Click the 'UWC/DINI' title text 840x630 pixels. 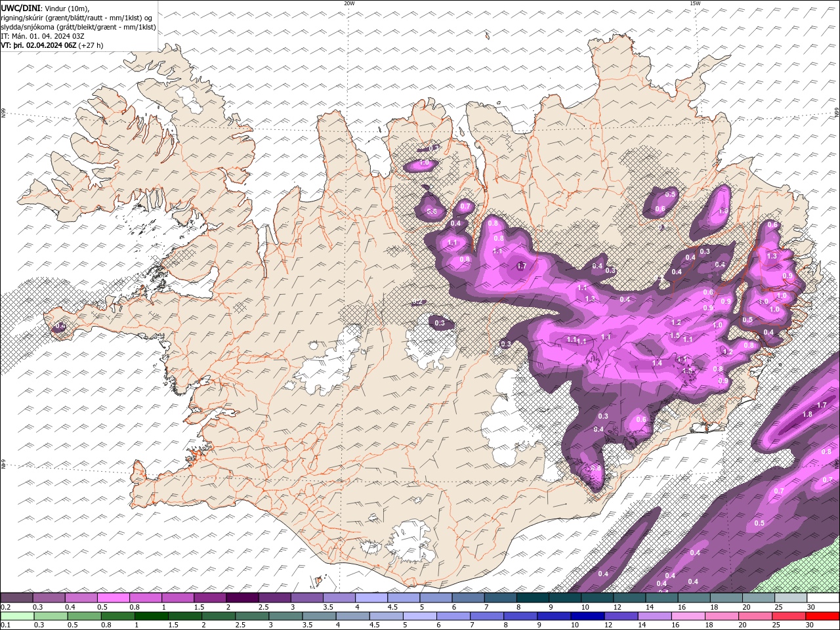pyautogui.click(x=20, y=8)
